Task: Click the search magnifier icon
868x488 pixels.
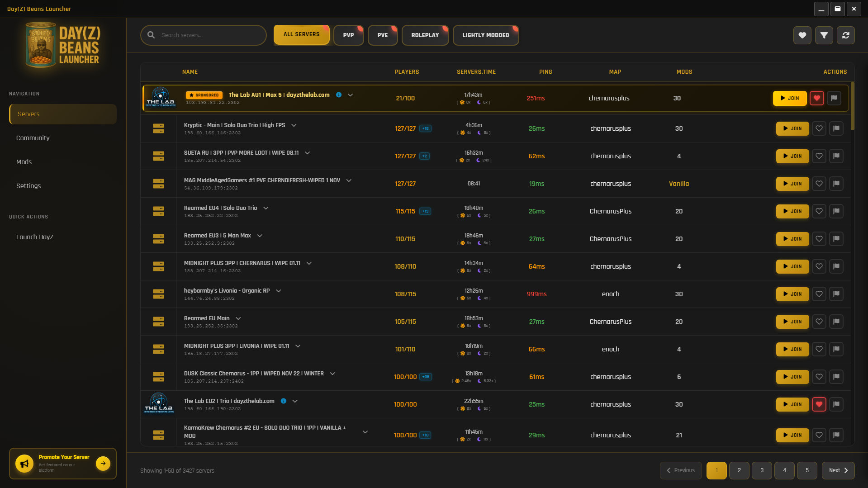Action: point(151,35)
